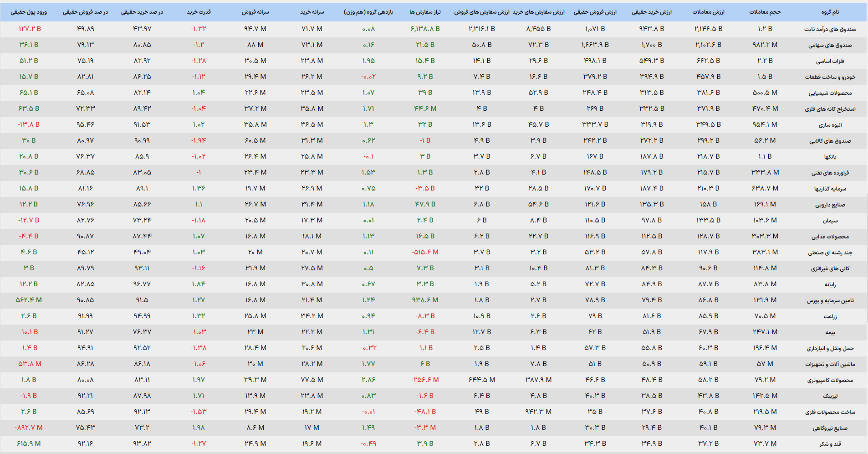
Task: Select the ۳۸۷.۹ M buy orders value
Action: click(x=538, y=380)
